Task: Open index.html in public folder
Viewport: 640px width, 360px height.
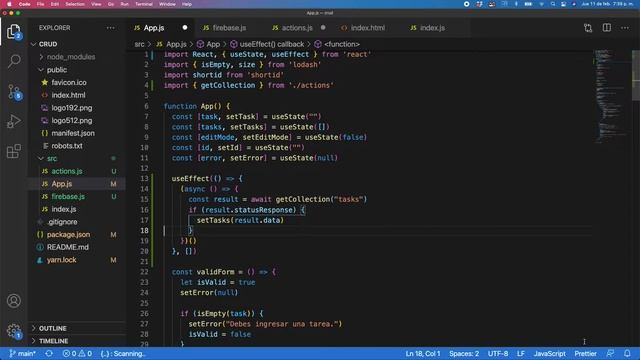Action: coord(68,95)
